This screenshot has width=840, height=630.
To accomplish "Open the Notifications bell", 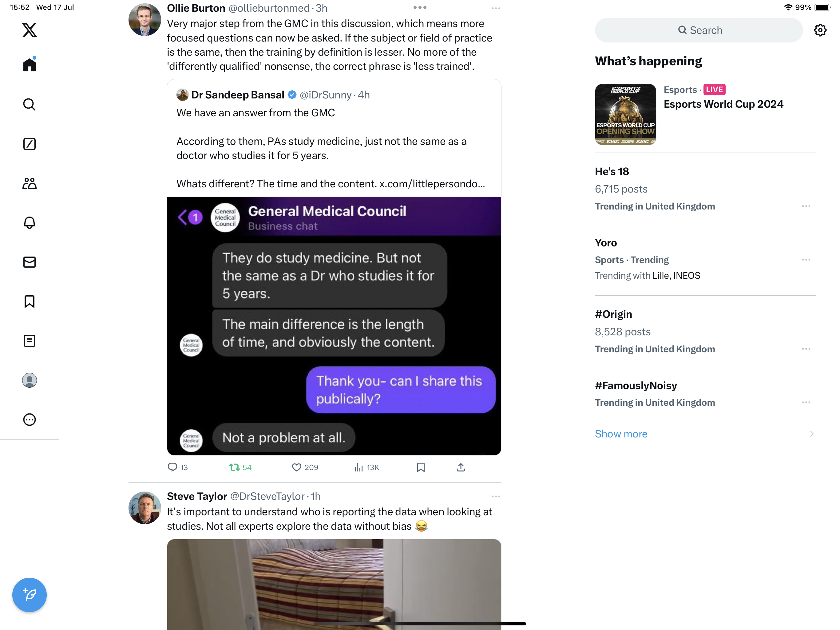I will (29, 223).
